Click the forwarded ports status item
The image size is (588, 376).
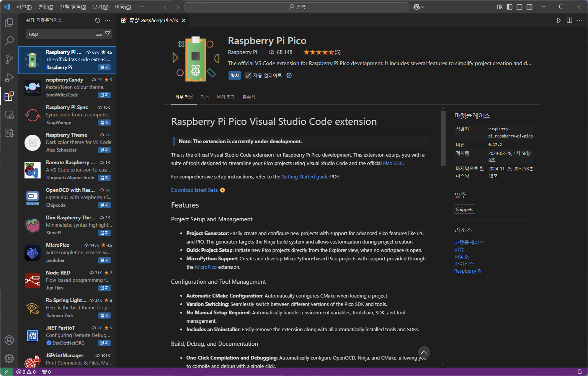(47, 372)
